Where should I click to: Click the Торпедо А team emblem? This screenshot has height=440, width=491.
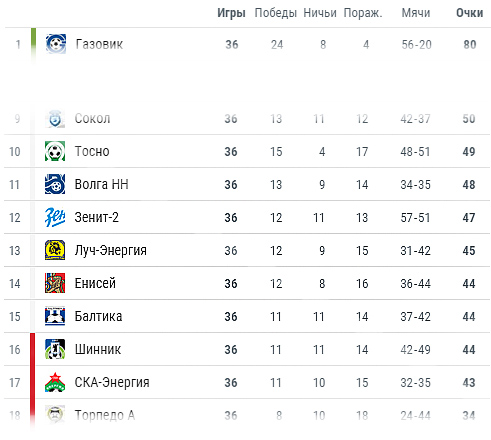(55, 415)
